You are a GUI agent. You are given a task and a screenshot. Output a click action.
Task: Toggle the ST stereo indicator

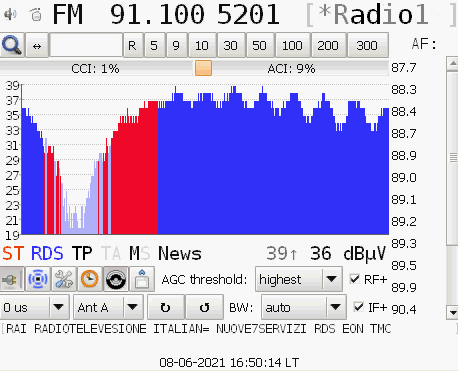coord(13,253)
